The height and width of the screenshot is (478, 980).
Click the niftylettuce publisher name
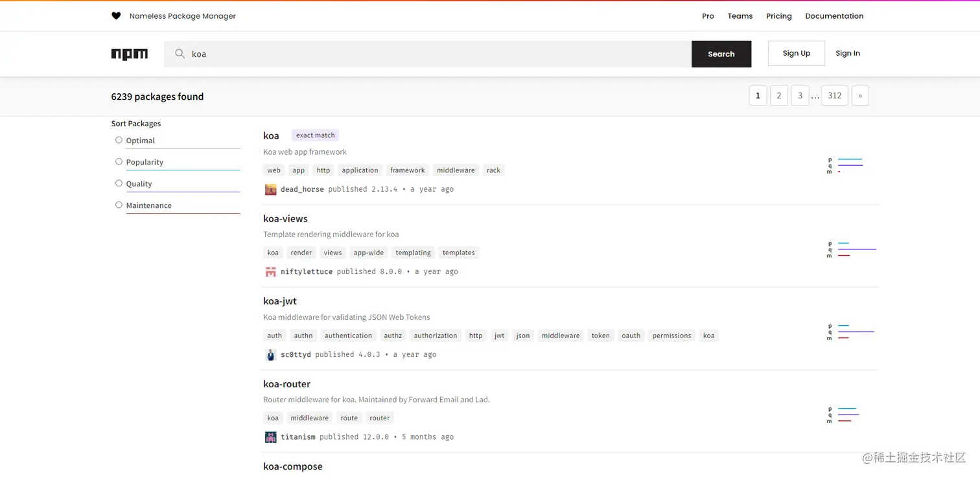[307, 272]
